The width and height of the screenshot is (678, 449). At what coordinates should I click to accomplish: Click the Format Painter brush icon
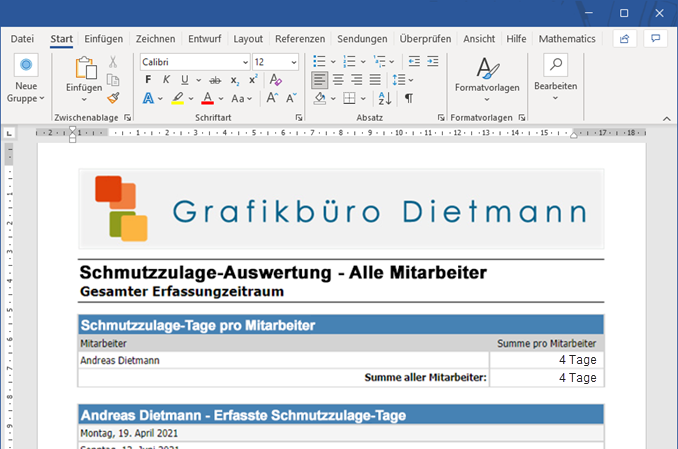point(113,98)
